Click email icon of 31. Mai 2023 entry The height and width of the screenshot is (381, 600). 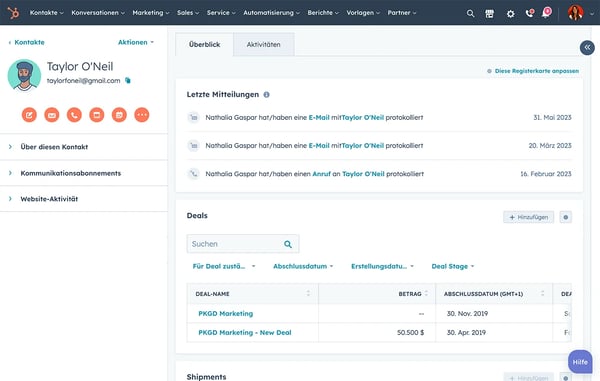point(194,117)
